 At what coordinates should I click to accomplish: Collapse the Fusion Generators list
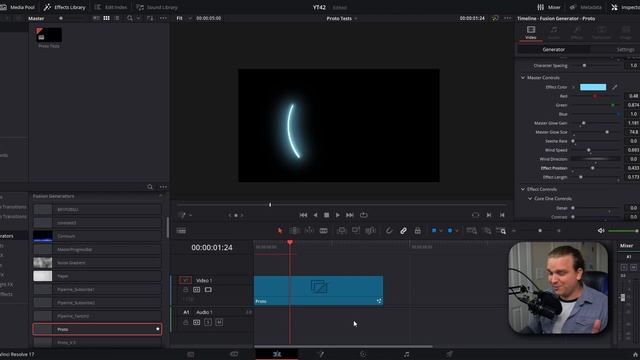point(160,196)
